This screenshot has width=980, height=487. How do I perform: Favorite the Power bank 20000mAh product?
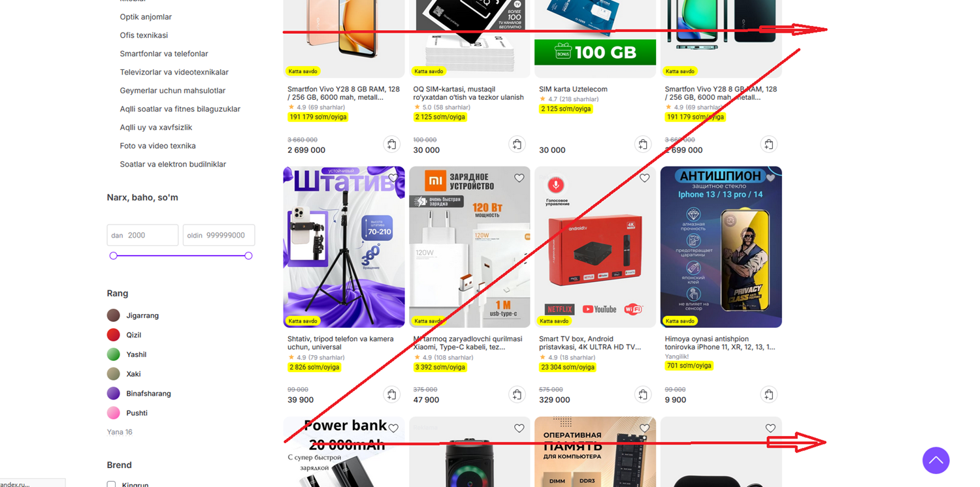tap(393, 428)
